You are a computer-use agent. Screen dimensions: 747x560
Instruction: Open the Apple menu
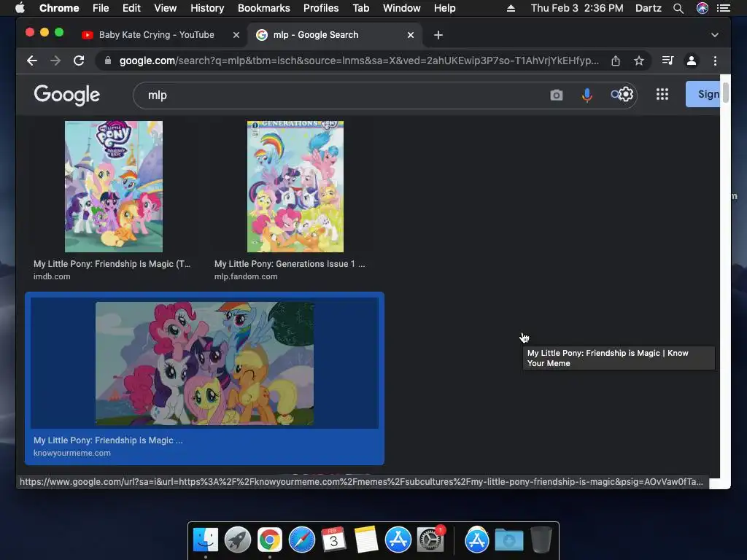(x=20, y=8)
